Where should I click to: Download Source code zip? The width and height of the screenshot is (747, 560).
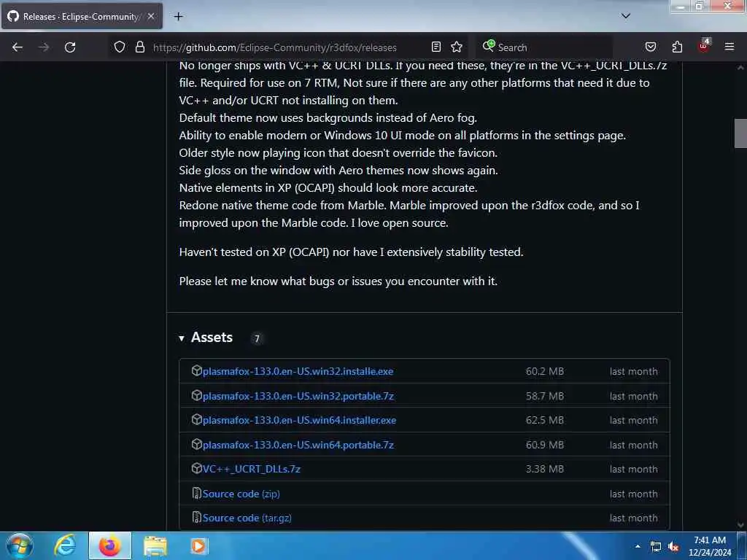pyautogui.click(x=241, y=494)
